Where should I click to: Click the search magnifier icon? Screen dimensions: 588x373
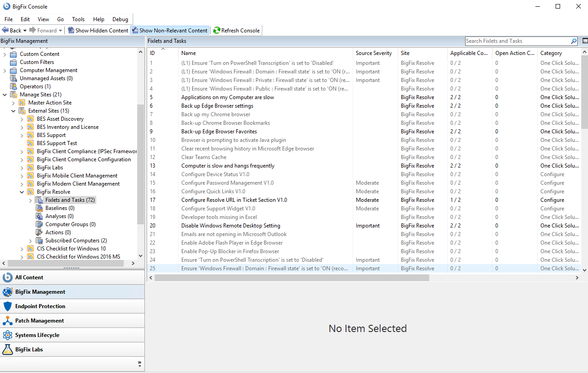[x=574, y=41]
